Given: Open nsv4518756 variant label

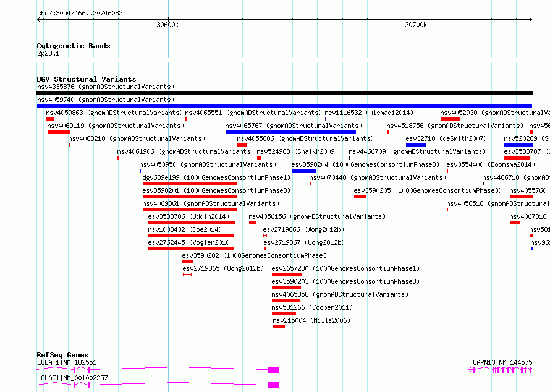Looking at the screenshot, I should (455, 126).
